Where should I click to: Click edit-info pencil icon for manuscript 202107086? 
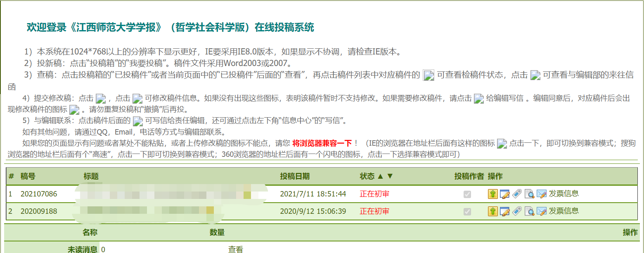pos(504,194)
